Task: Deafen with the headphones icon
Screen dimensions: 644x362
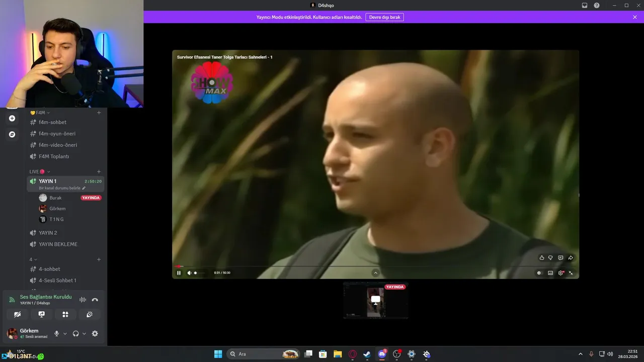Action: [76, 334]
